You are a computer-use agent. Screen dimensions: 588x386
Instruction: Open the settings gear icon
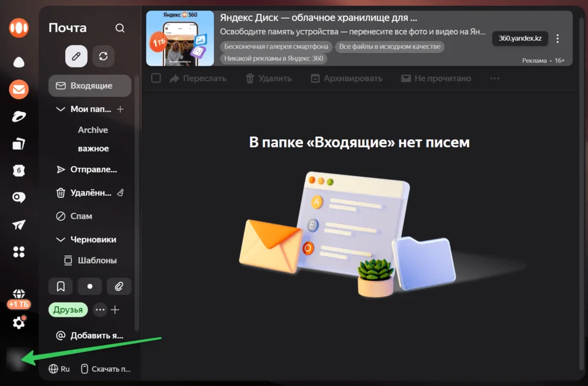point(19,323)
